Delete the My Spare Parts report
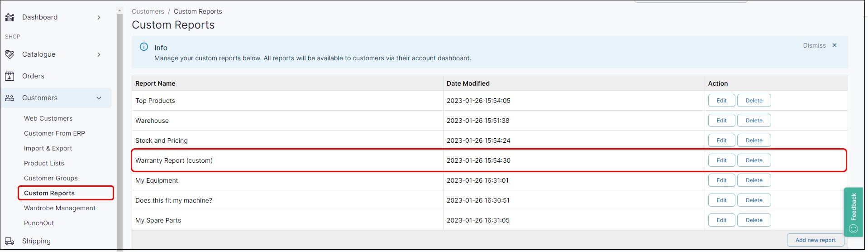Screen dimensions: 868x252 [754, 220]
